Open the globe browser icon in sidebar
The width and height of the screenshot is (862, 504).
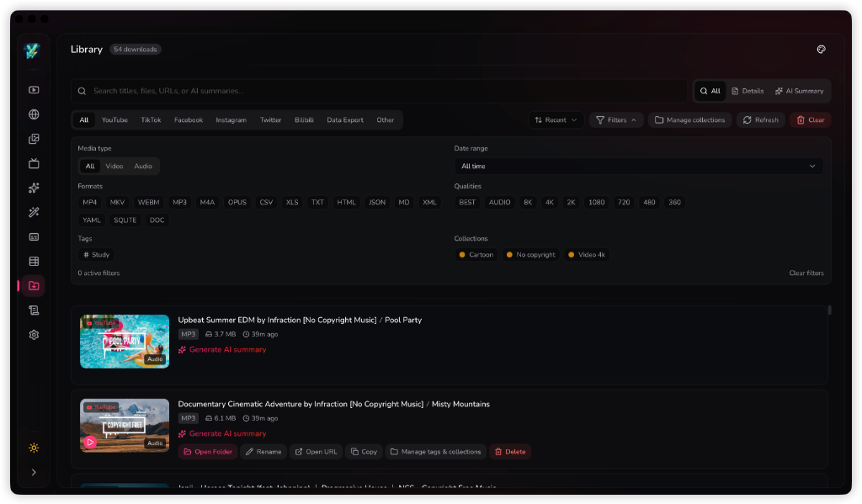pos(34,114)
